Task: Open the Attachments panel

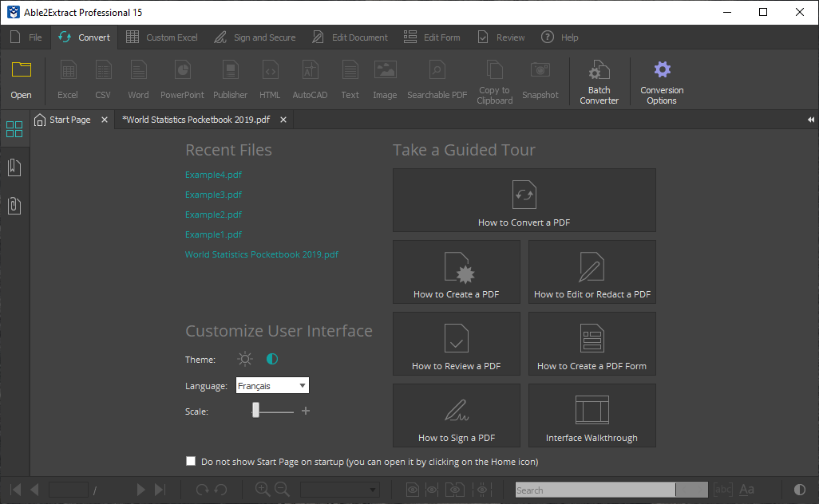Action: [14, 206]
